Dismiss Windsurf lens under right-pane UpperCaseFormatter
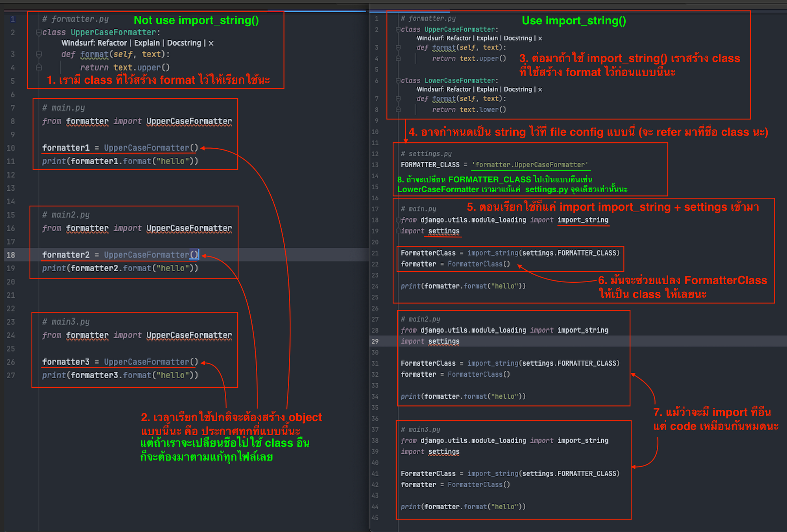 (540, 39)
